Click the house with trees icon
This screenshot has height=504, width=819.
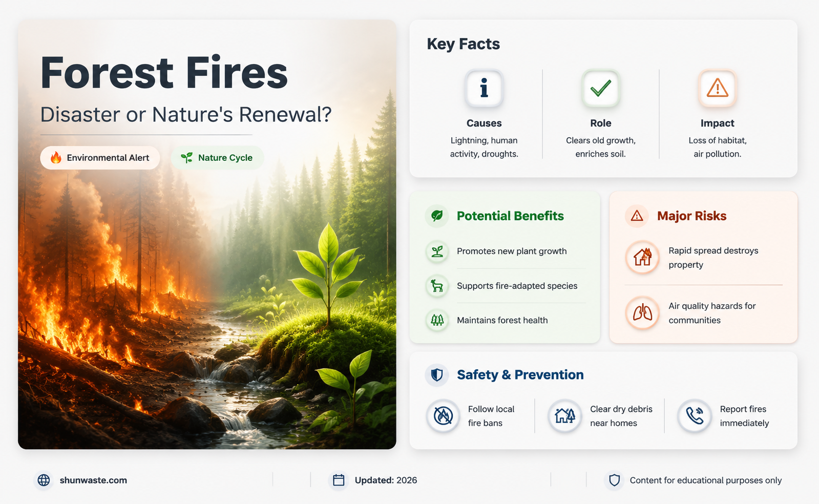click(x=565, y=416)
